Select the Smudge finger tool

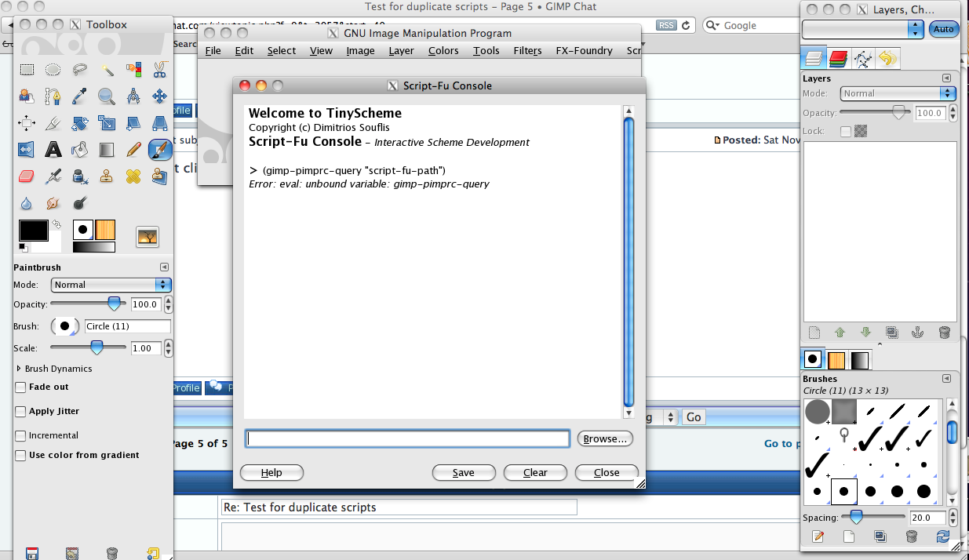53,202
